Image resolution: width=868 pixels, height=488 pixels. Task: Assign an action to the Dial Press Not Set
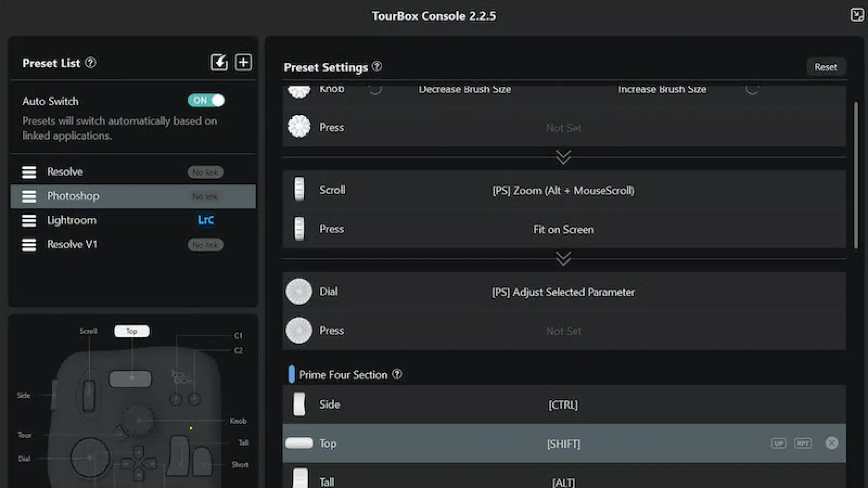coord(563,331)
